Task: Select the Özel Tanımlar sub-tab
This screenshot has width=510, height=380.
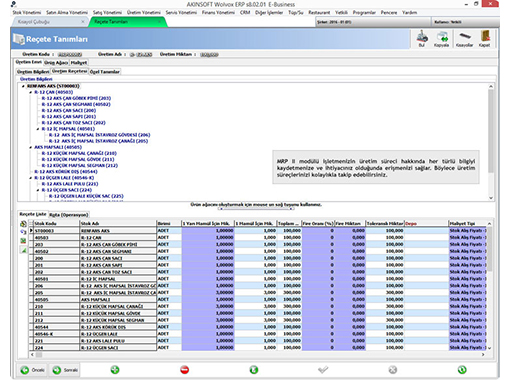Action: (105, 72)
